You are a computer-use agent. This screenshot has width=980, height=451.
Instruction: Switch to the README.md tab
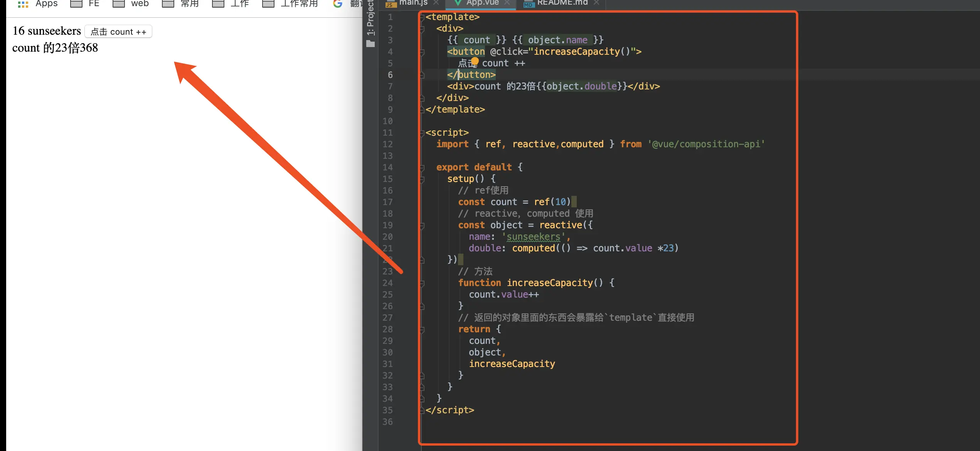tap(562, 3)
